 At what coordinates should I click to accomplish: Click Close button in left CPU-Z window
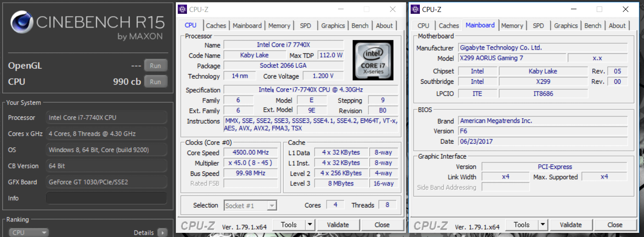point(382,225)
